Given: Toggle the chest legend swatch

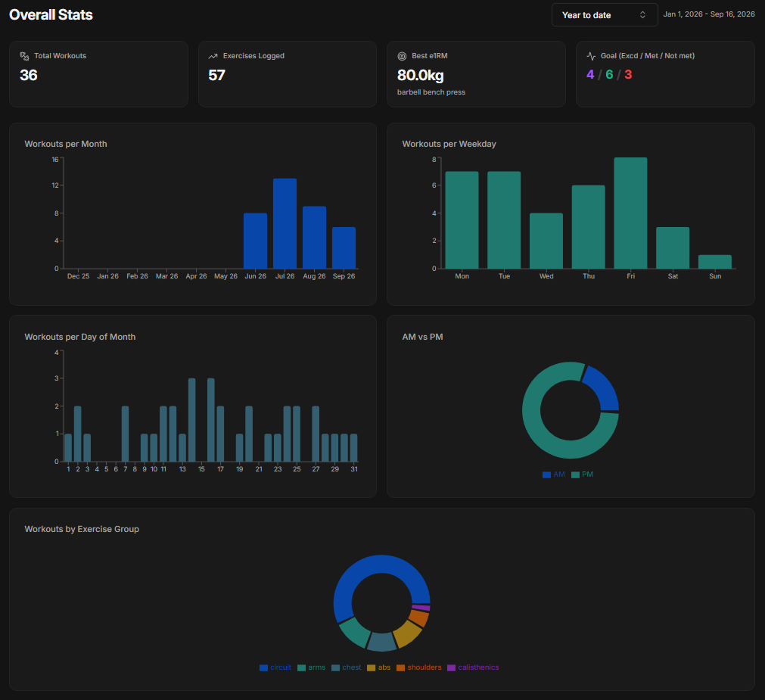Looking at the screenshot, I should [336, 667].
